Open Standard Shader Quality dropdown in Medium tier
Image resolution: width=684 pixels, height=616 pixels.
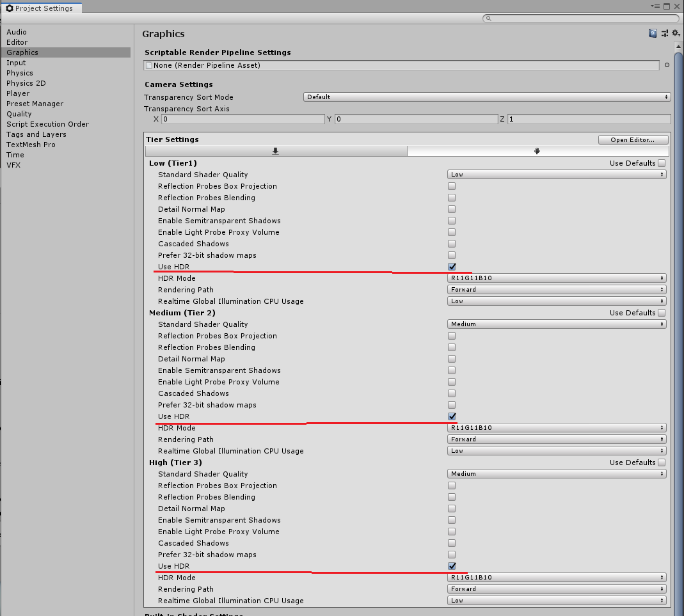tap(557, 324)
